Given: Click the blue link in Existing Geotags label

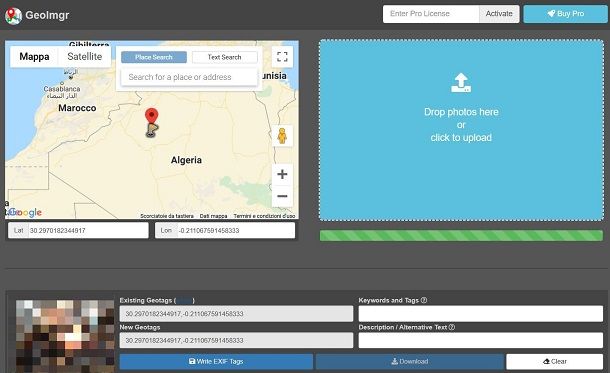Looking at the screenshot, I should coord(184,300).
